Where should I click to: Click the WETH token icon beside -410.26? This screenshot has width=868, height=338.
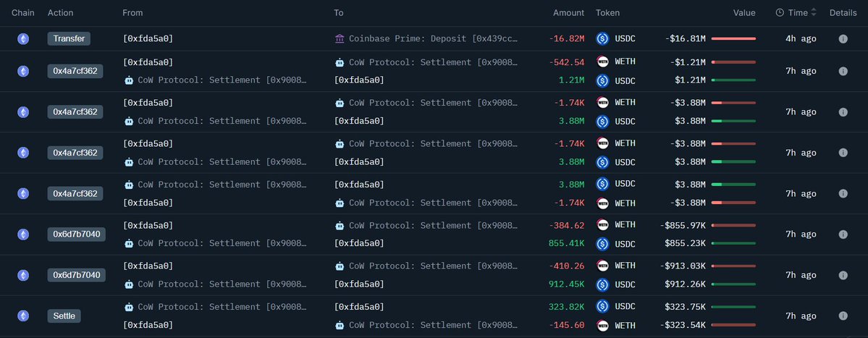[602, 266]
